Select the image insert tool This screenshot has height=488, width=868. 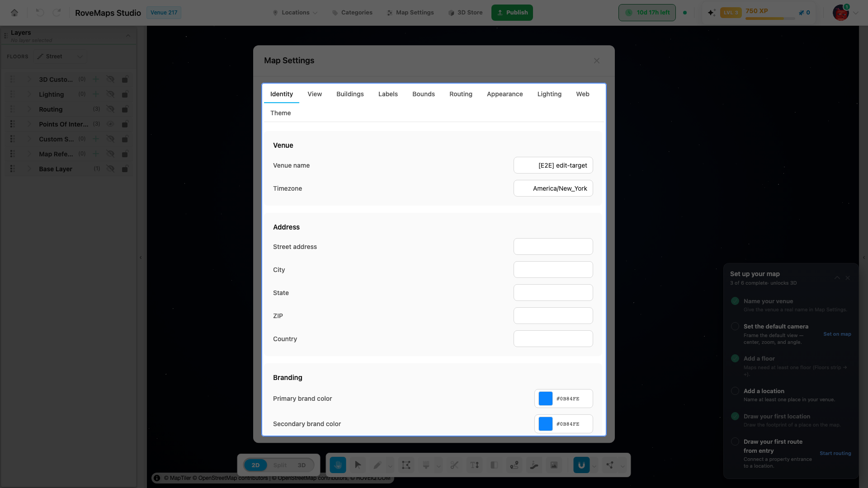tap(554, 465)
